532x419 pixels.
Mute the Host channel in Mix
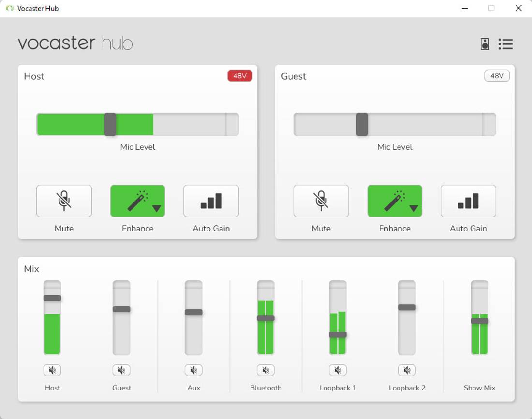[52, 370]
